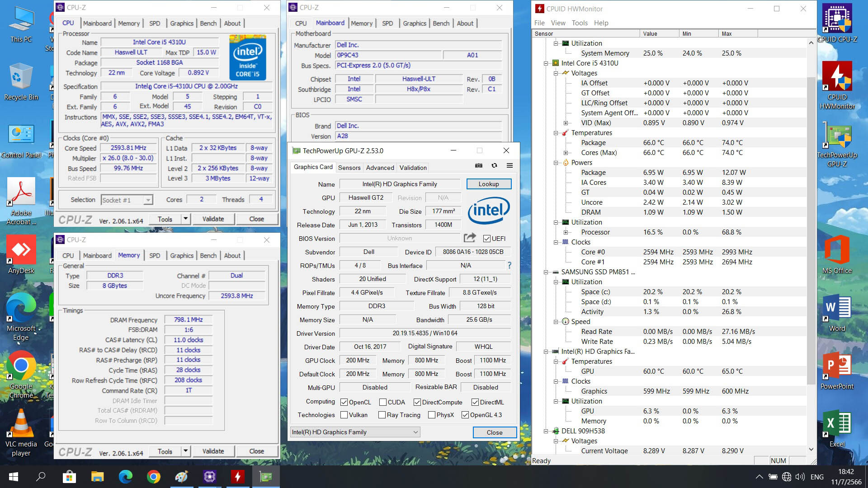The image size is (868, 488).
Task: Click taskbar search magnifier icon
Action: (41, 477)
